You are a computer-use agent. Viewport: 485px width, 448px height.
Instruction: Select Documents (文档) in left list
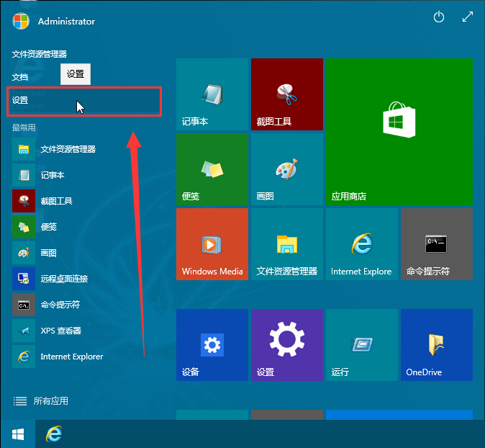21,76
